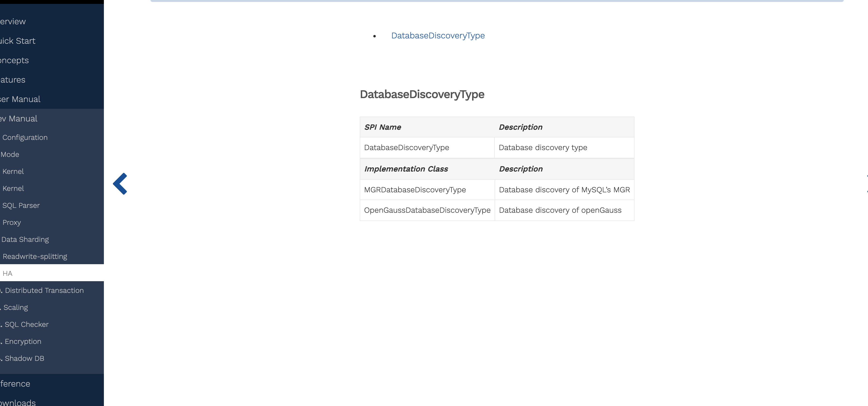
Task: Go to the Features sidebar section
Action: tap(13, 80)
